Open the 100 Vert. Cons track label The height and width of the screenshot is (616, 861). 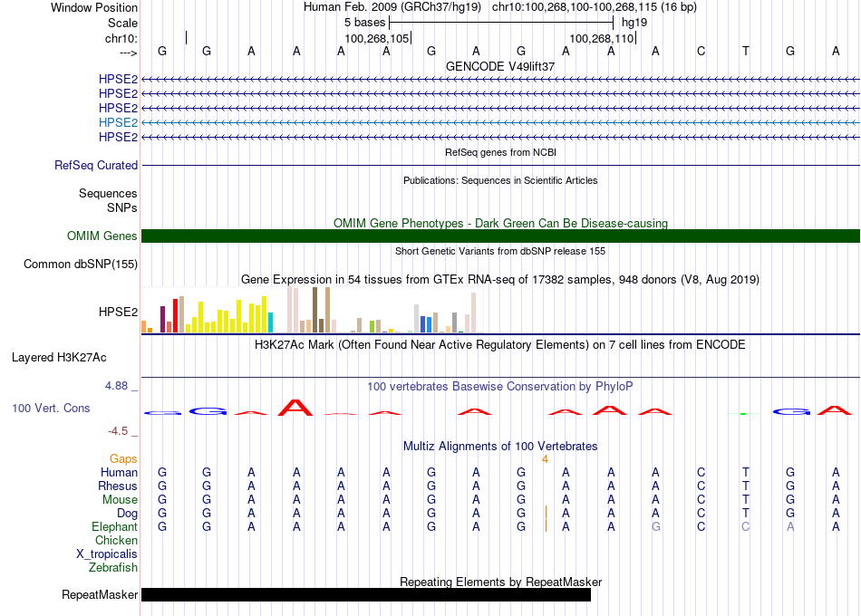click(x=51, y=408)
